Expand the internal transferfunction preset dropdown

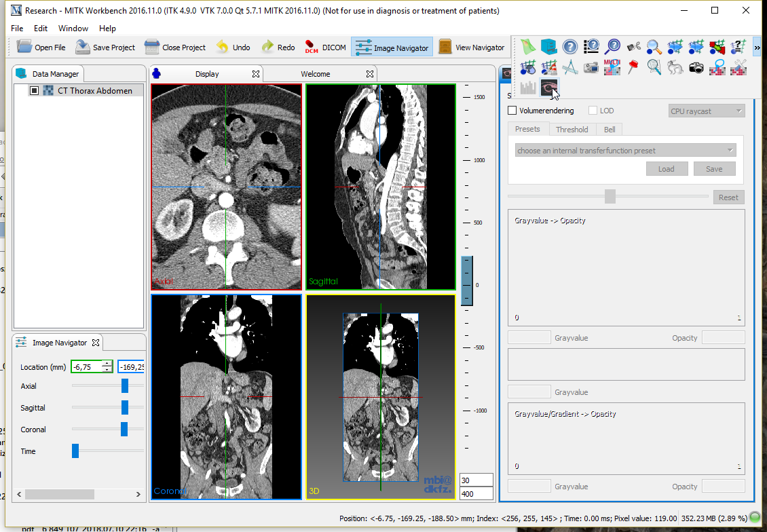tap(625, 151)
